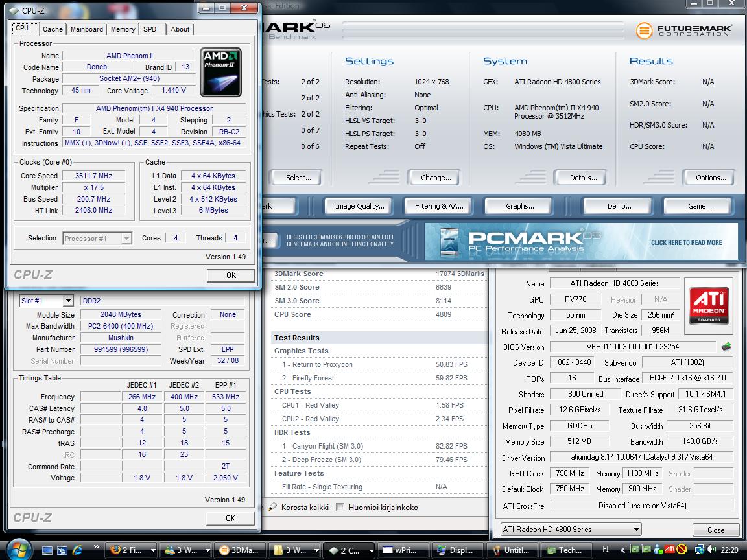Expand 3 W... folder taskbar group arrow
The image size is (747, 560).
tap(316, 550)
